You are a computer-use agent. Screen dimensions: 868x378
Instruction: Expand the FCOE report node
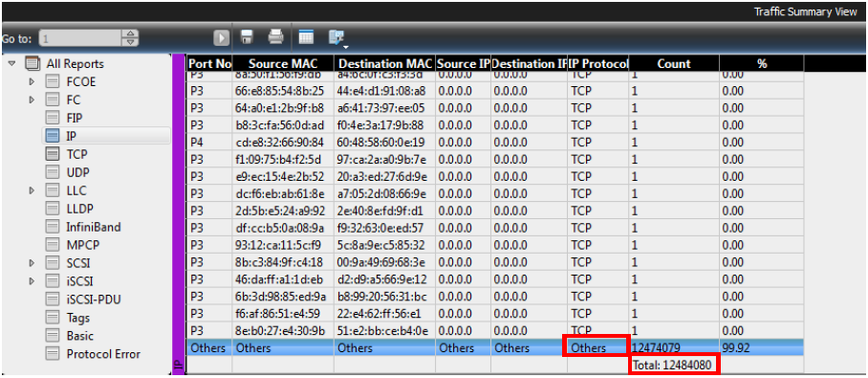[x=32, y=82]
